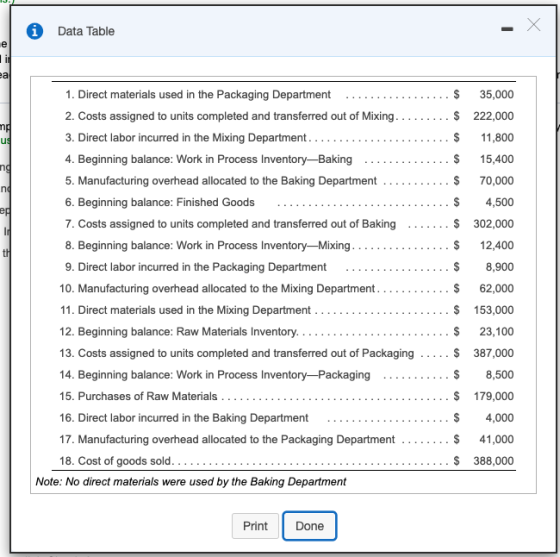The height and width of the screenshot is (557, 560).
Task: Click the 153,000 direct materials Mixing amount
Action: 494,310
